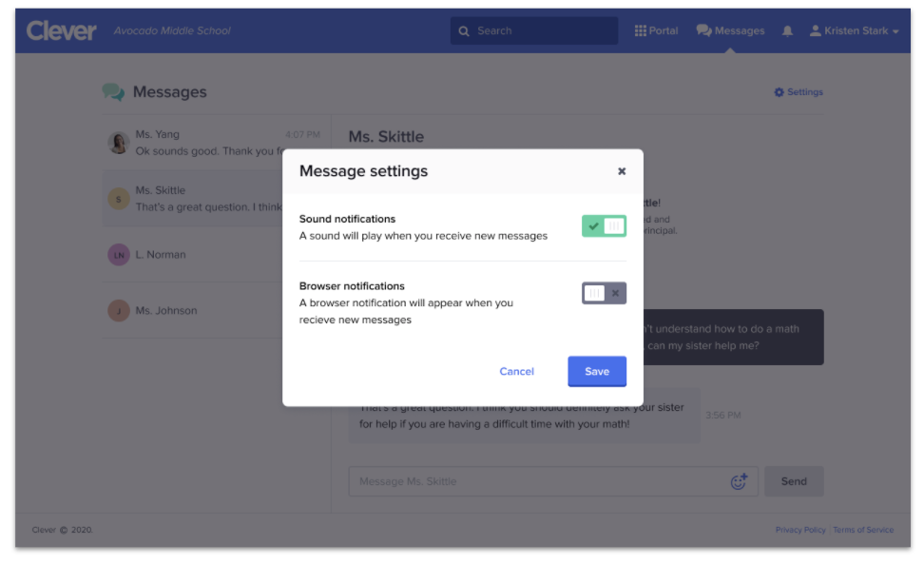Open the Portal menu

tap(656, 31)
